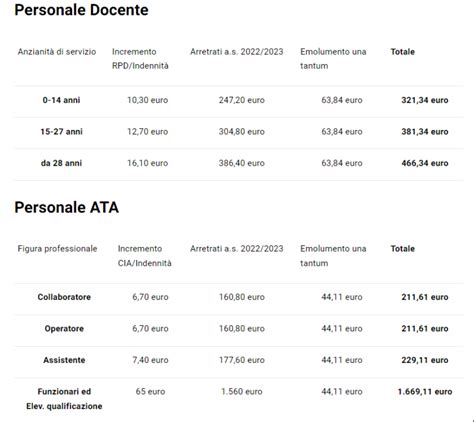Click the 466,34 euro total cell
Viewport: 474px width, 422px height.
pos(425,163)
